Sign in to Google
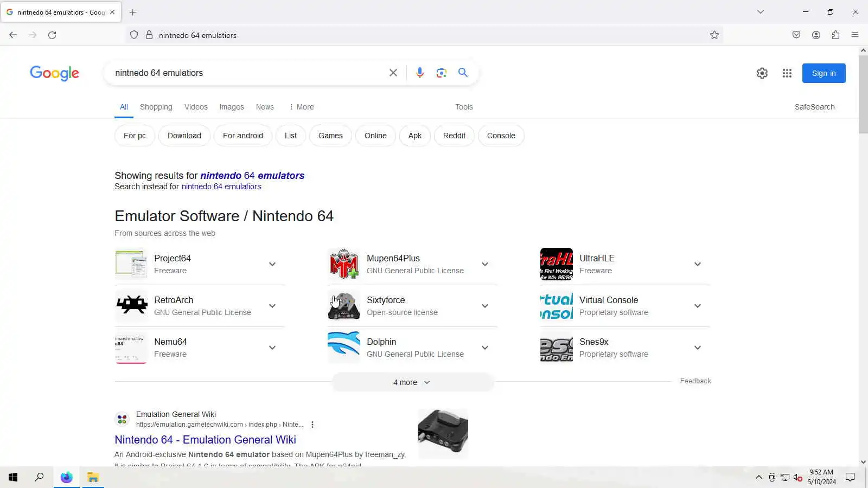The width and height of the screenshot is (868, 488). pyautogui.click(x=824, y=73)
